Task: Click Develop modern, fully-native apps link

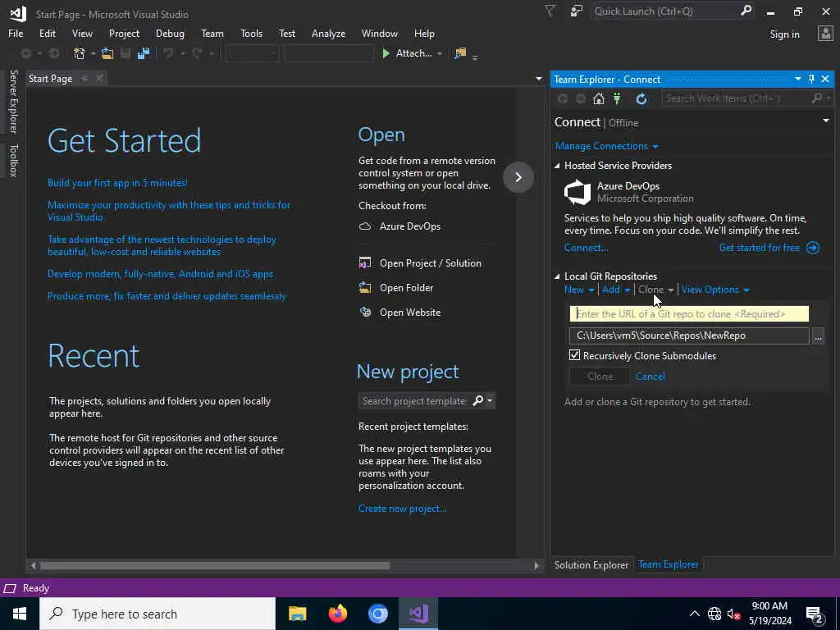Action: point(160,274)
